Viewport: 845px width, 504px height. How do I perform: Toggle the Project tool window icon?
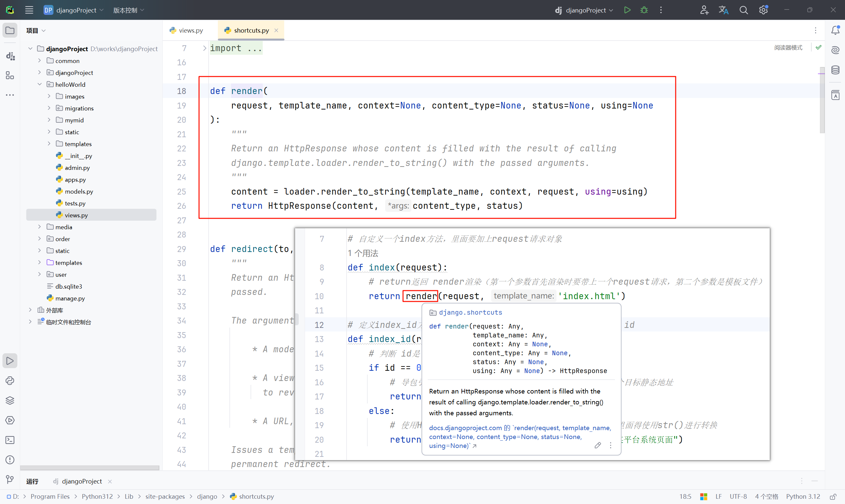tap(10, 30)
